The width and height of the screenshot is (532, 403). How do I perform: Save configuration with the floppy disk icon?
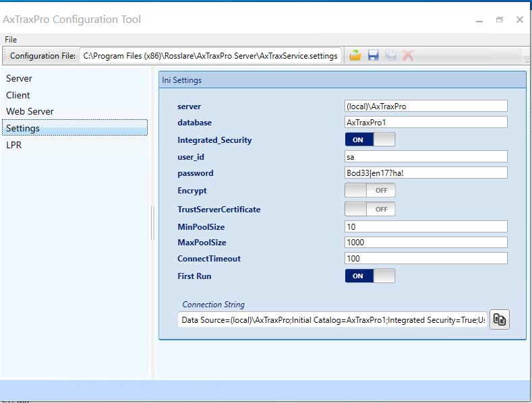[374, 55]
